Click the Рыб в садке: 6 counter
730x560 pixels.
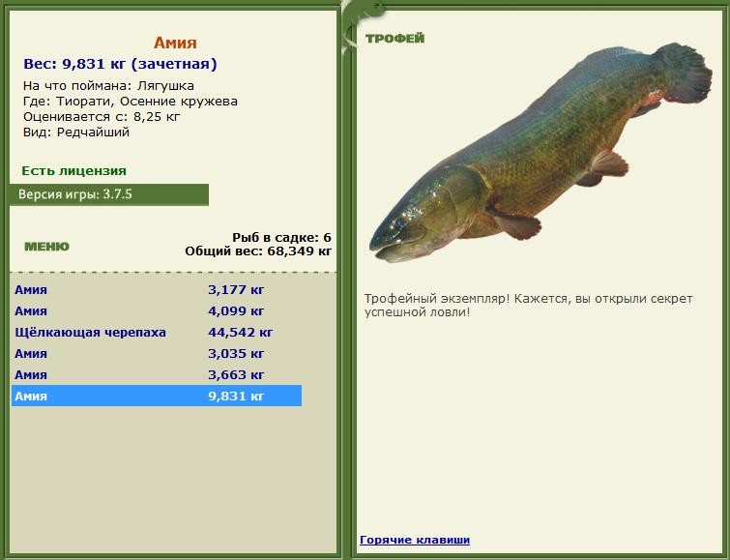coord(281,238)
